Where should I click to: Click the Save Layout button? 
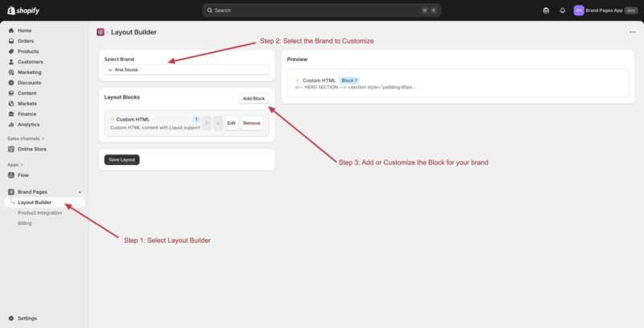pyautogui.click(x=122, y=159)
